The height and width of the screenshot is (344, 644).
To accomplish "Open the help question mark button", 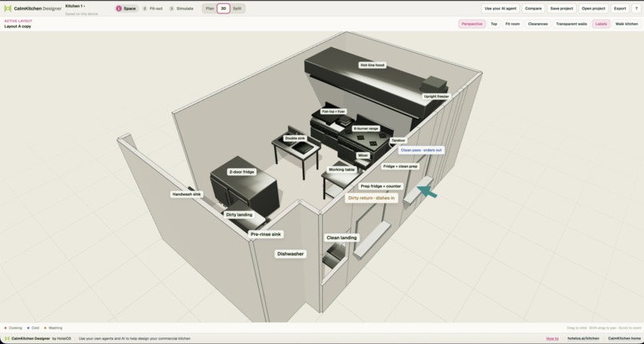I will tap(636, 8).
